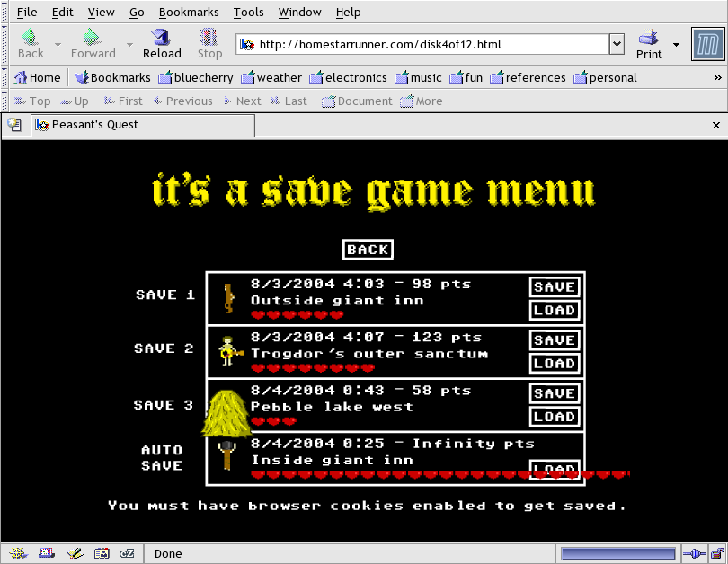Expand the Forward history dropdown arrow

(x=129, y=45)
